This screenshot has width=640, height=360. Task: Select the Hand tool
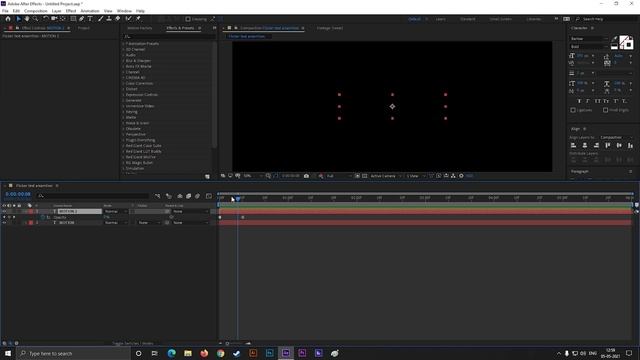27,19
